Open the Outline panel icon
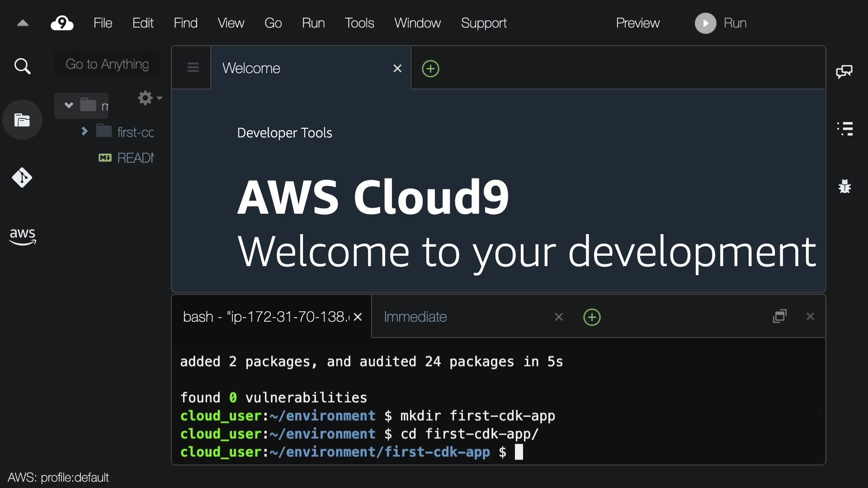Image resolution: width=868 pixels, height=488 pixels. point(844,129)
